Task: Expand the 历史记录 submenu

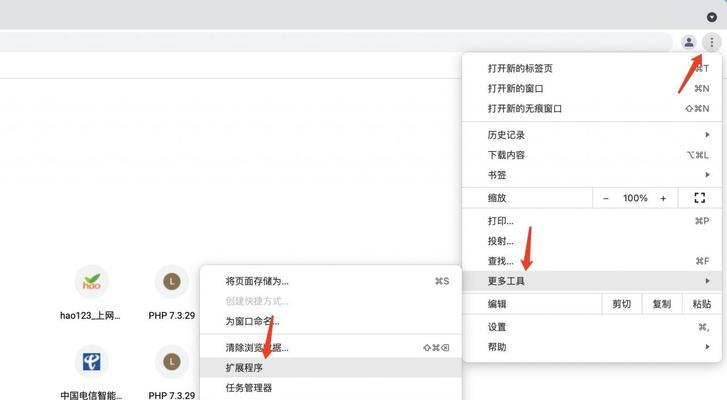Action: (592, 135)
